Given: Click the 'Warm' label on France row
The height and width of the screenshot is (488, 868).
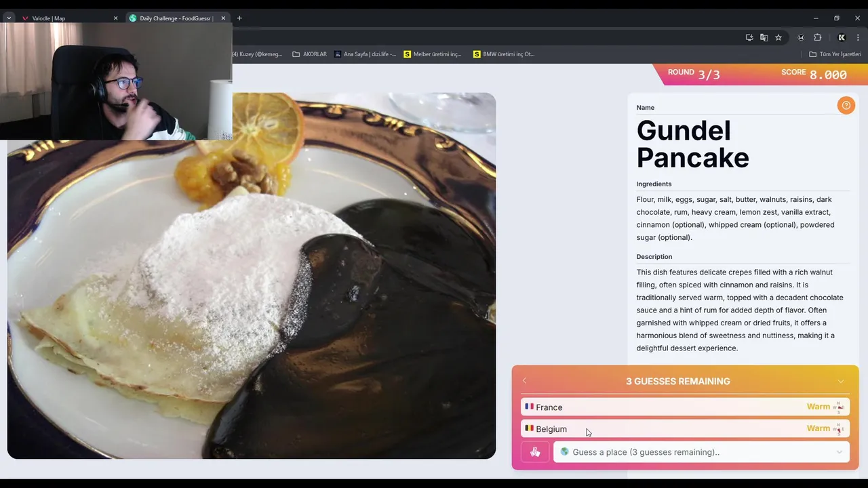Looking at the screenshot, I should (x=818, y=407).
